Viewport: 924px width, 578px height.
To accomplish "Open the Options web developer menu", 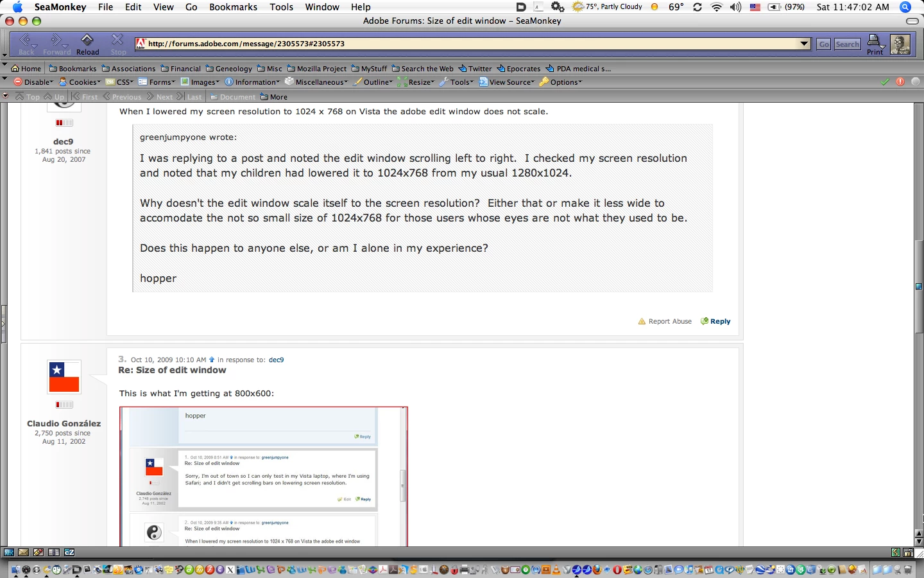I will tap(561, 82).
